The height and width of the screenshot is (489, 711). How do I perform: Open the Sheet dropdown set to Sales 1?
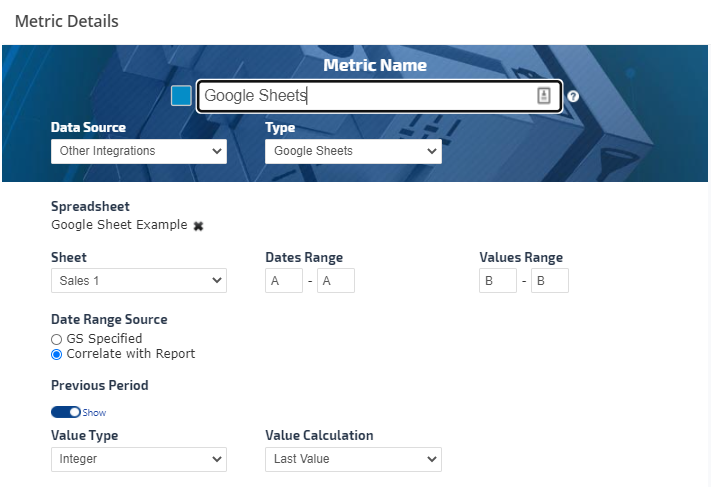139,281
